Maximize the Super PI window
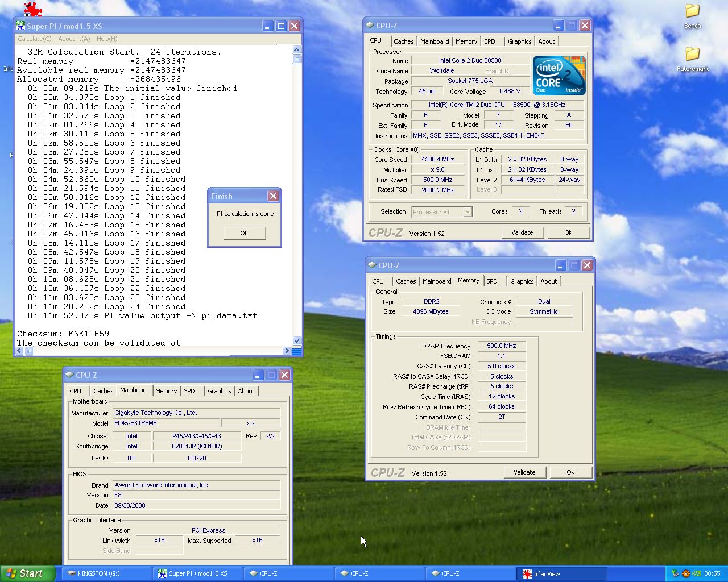The image size is (728, 582). pyautogui.click(x=281, y=26)
